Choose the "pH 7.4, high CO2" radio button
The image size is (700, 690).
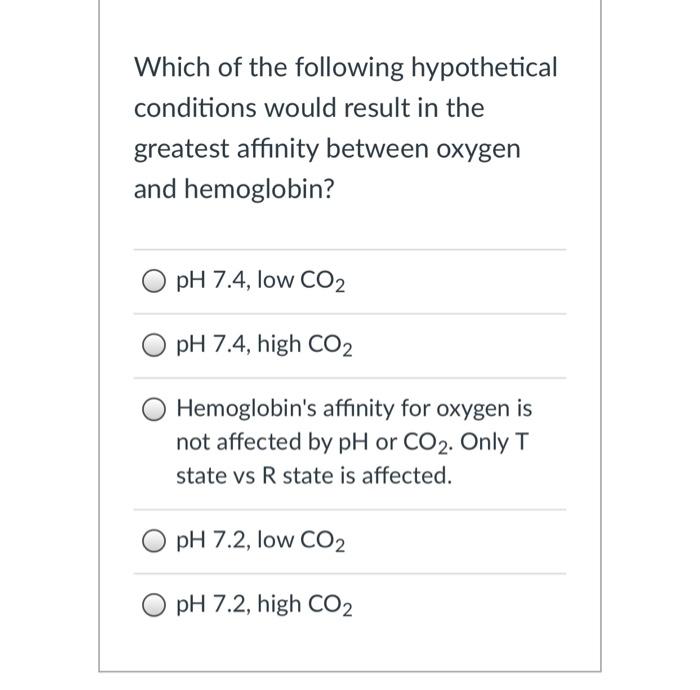[x=154, y=345]
